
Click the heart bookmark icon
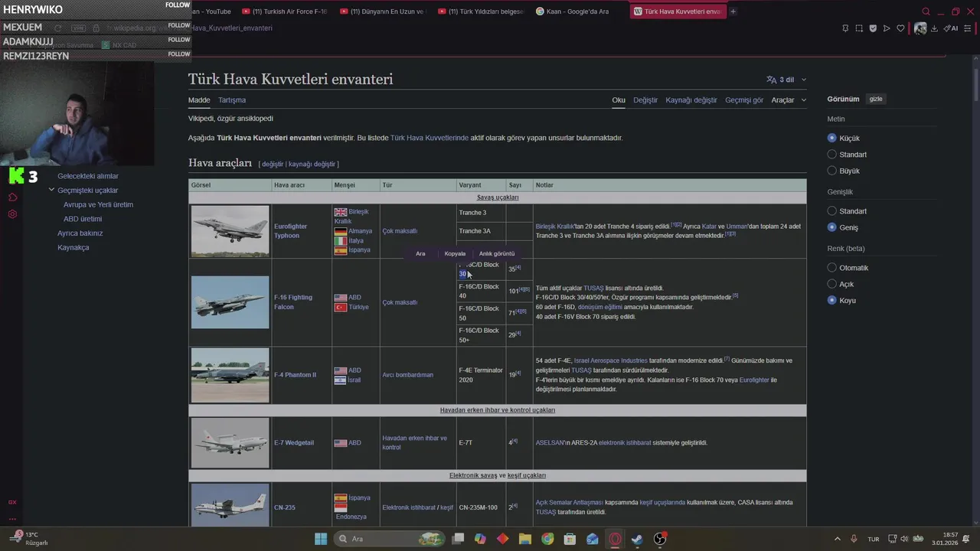pyautogui.click(x=900, y=28)
